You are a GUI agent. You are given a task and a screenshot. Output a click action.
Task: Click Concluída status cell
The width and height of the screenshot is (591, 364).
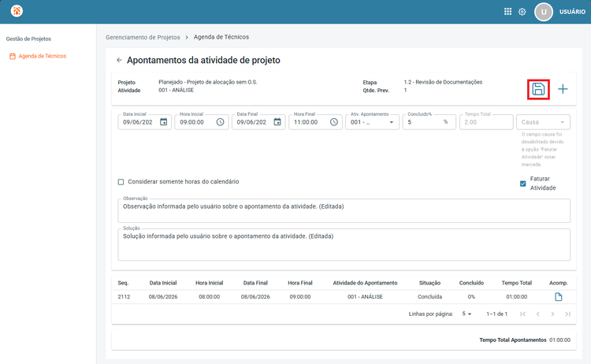[429, 297]
